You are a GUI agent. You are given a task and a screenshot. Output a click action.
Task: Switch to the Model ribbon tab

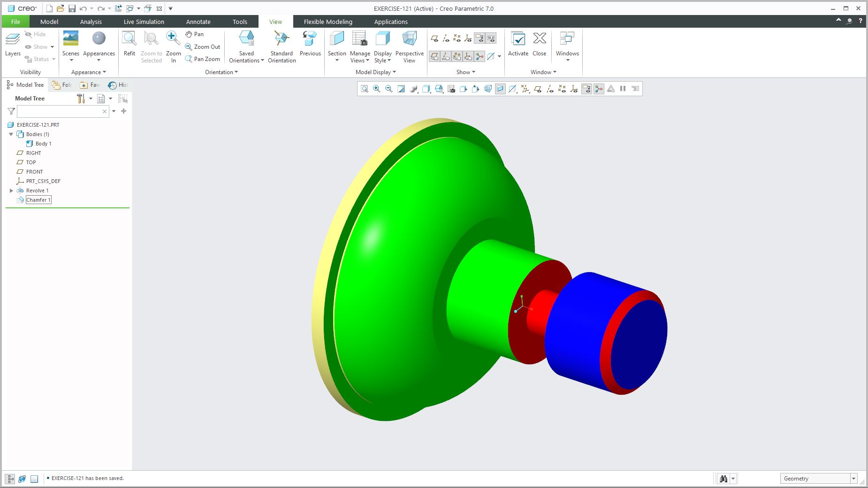pos(49,22)
